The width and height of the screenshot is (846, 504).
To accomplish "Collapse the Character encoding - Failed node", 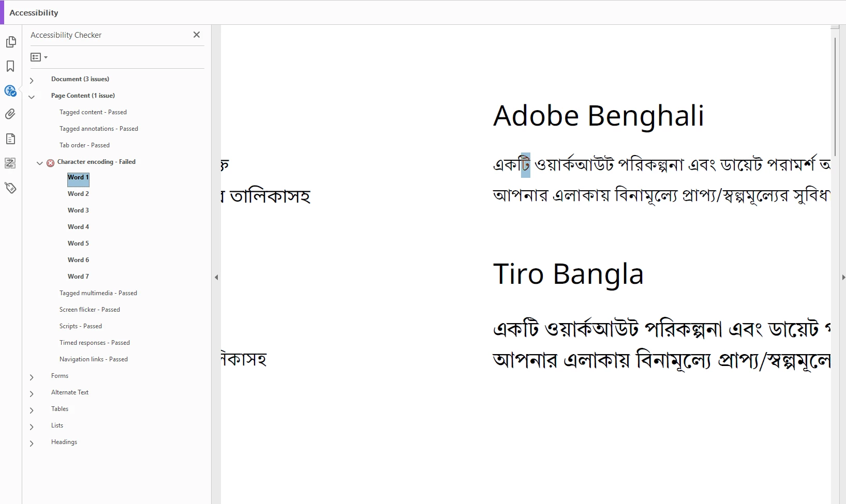I will pos(40,163).
